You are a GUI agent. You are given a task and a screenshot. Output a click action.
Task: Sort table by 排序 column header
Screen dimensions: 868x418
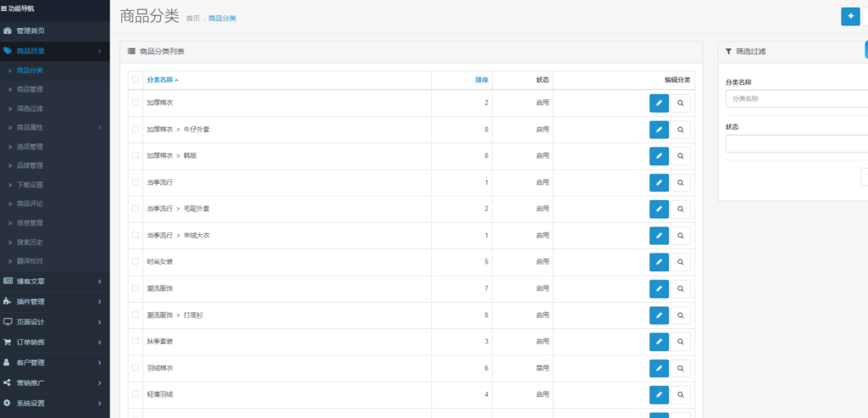481,80
